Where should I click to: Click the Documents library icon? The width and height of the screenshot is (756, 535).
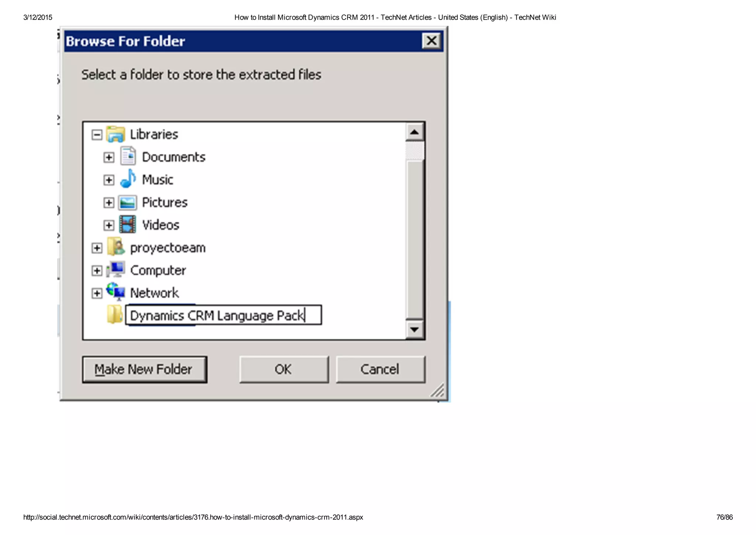point(128,156)
